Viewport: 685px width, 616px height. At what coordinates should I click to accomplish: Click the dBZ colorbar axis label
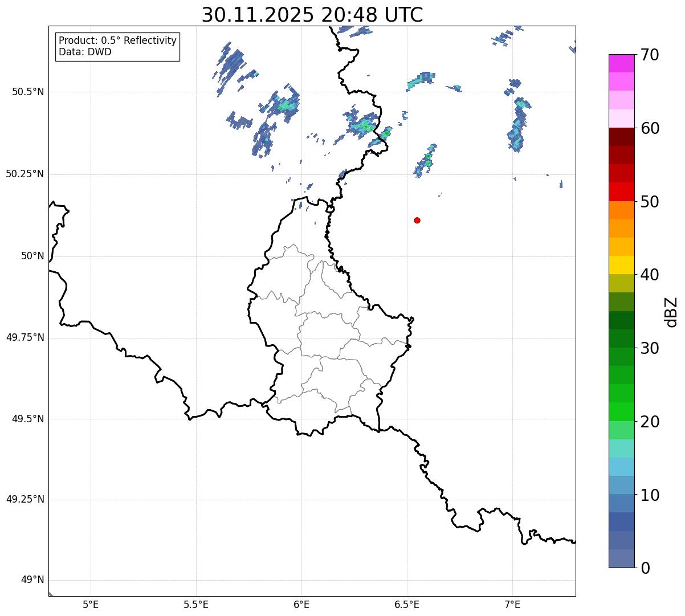click(671, 311)
